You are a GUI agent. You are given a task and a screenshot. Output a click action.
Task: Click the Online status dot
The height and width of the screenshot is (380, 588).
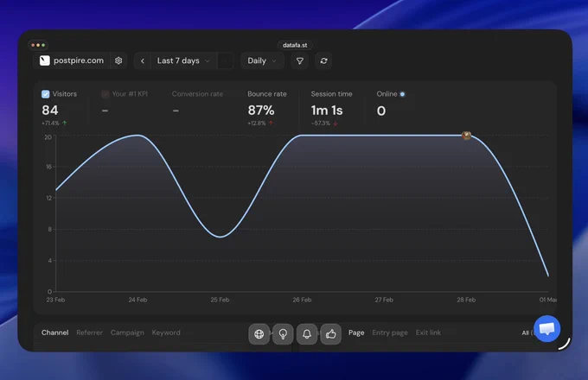pyautogui.click(x=402, y=94)
